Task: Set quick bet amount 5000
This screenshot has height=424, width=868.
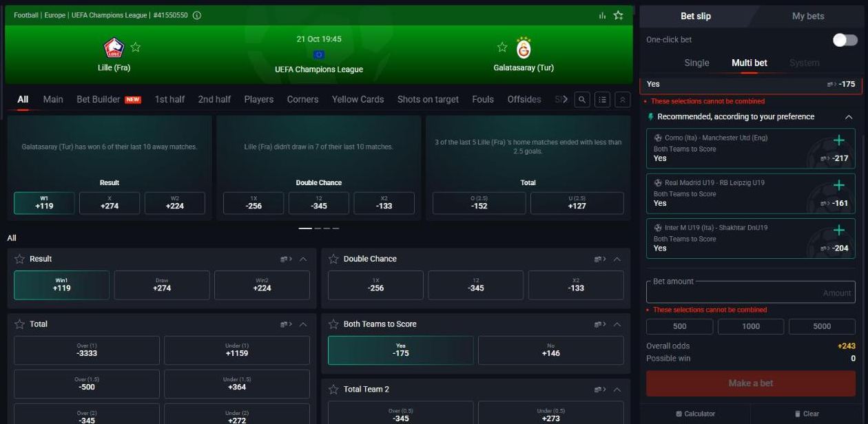Action: coord(822,326)
